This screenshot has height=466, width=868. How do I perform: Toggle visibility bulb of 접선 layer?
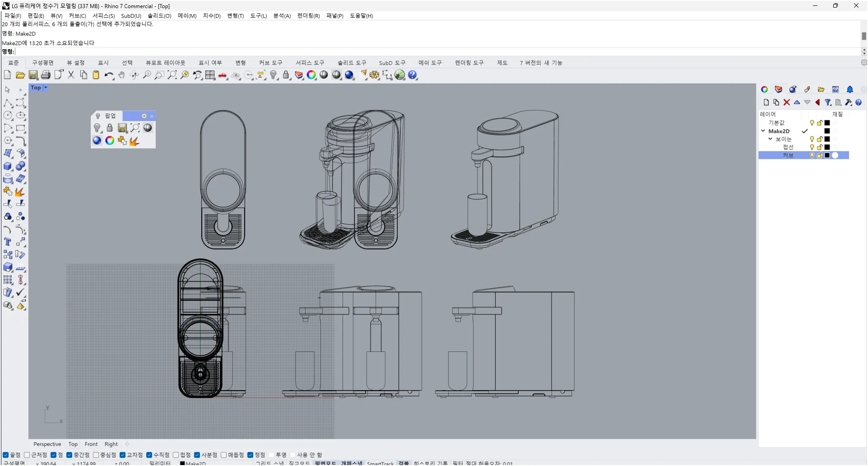(x=812, y=147)
